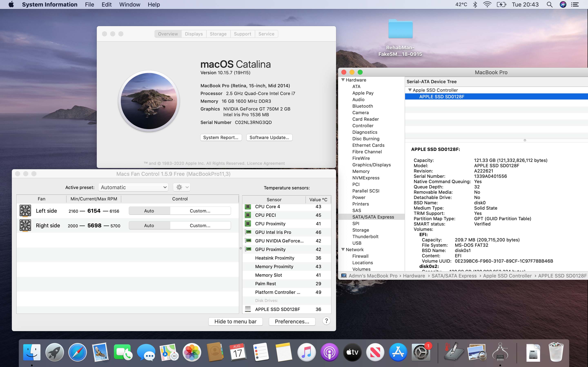Set Left side fan to Auto
The height and width of the screenshot is (367, 588).
149,211
